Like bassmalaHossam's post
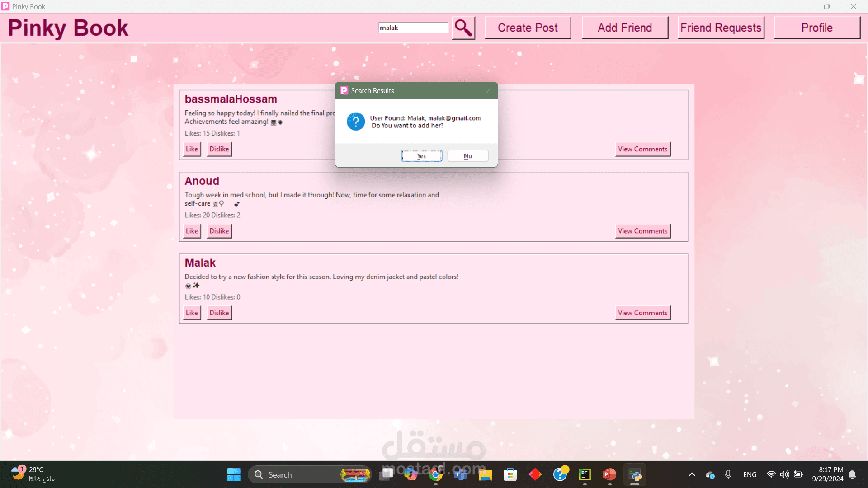868x488 pixels. [x=192, y=149]
